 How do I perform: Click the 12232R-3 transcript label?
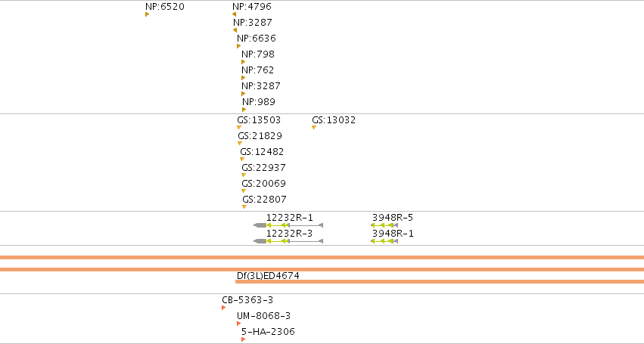[289, 234]
